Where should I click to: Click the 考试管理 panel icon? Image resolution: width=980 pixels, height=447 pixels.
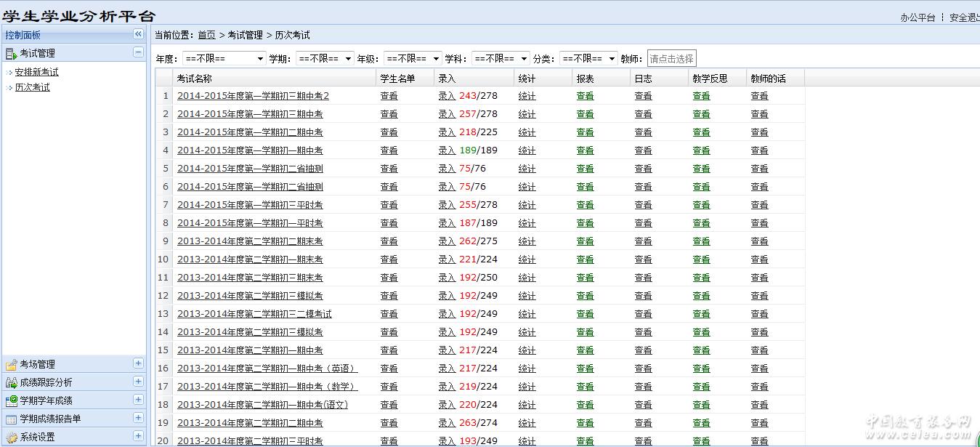click(x=11, y=53)
